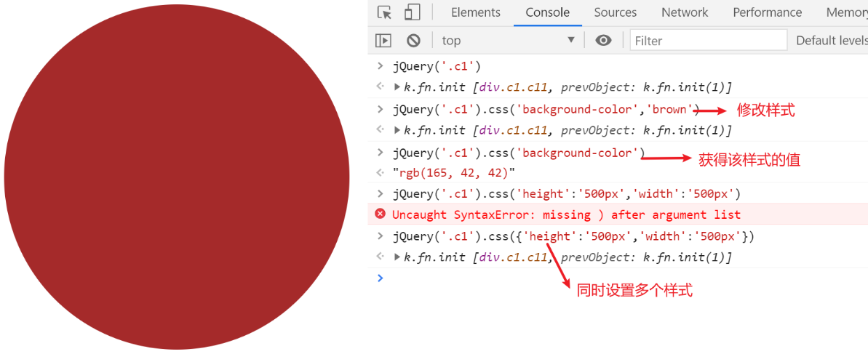
Task: Expand the k.fn.init result under jQuery('.c1')
Action: coord(397,87)
